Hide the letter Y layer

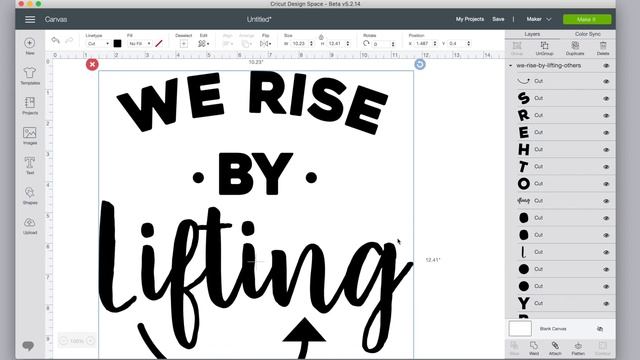tap(606, 304)
